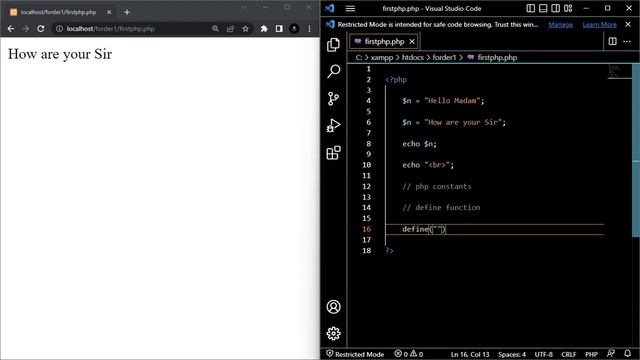Image resolution: width=640 pixels, height=360 pixels.
Task: Open the notifications bell icon
Action: point(627,353)
